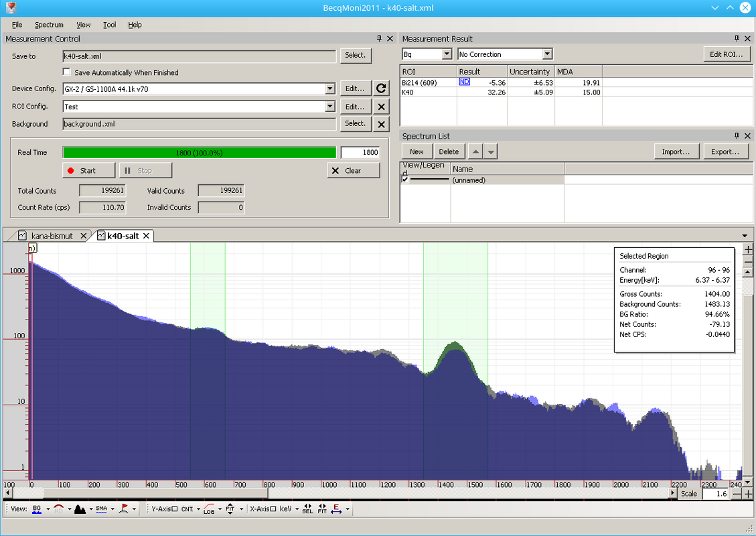Expand BG view options arrow
Screen dimensions: 756x536
click(48, 509)
